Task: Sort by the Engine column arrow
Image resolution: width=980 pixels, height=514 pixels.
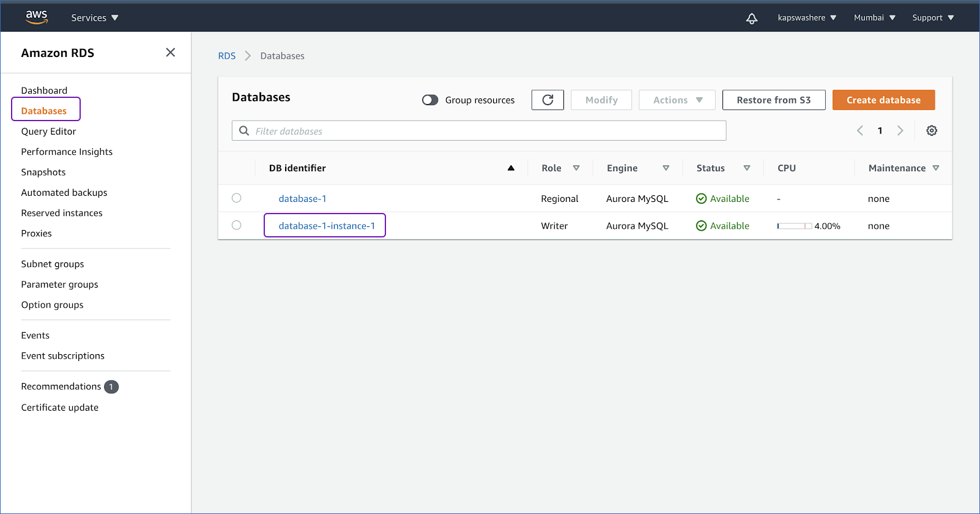Action: tap(666, 168)
